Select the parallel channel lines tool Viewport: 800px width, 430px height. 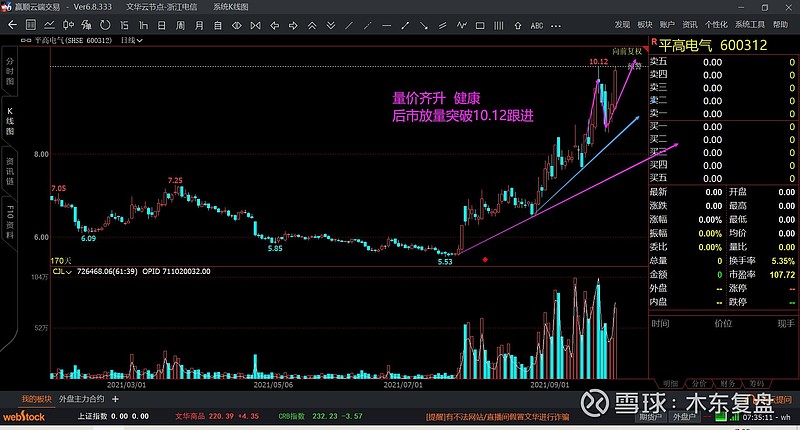pos(443,25)
